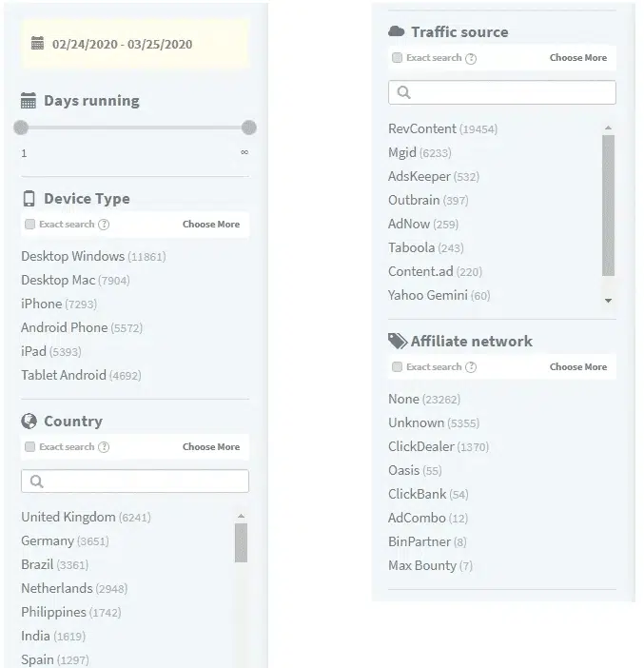The width and height of the screenshot is (644, 668).
Task: Select Desktop Windows device type
Action: coord(73,257)
